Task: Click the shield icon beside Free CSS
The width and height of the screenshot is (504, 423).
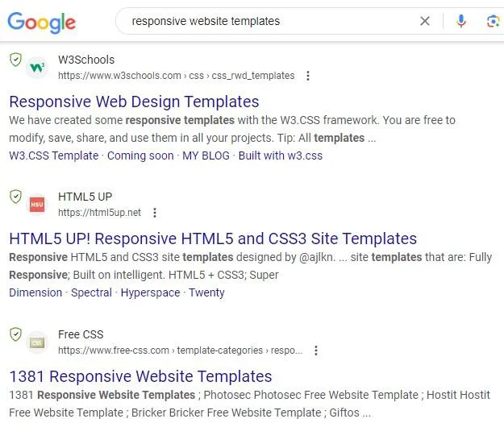Action: [15, 334]
